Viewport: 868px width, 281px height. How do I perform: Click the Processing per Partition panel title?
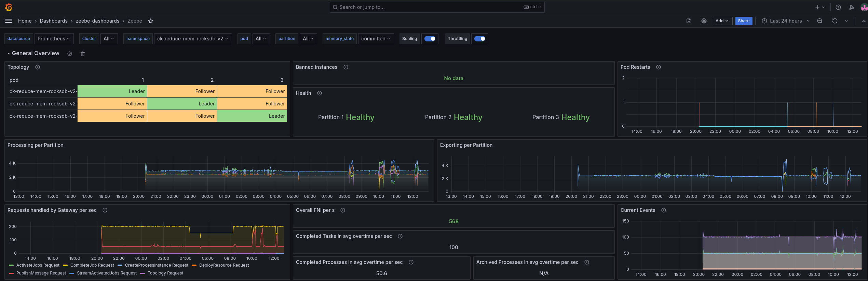click(36, 145)
